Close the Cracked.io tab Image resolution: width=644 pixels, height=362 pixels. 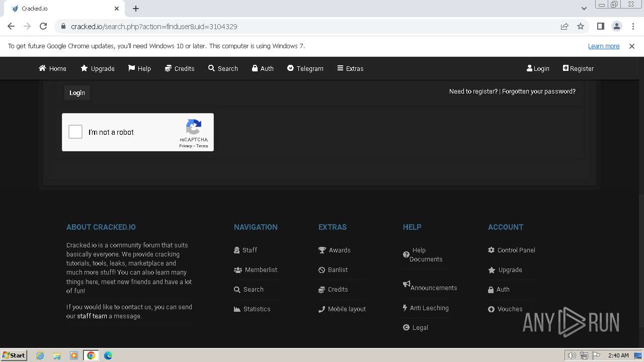(x=117, y=9)
